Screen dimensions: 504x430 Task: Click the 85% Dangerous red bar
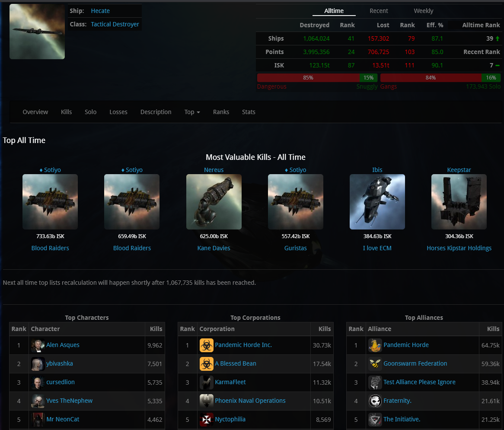308,78
